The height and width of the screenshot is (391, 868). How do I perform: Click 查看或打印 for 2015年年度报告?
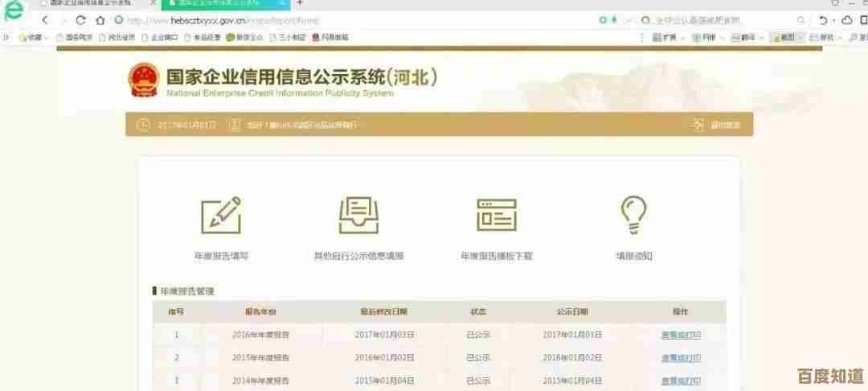click(x=681, y=358)
